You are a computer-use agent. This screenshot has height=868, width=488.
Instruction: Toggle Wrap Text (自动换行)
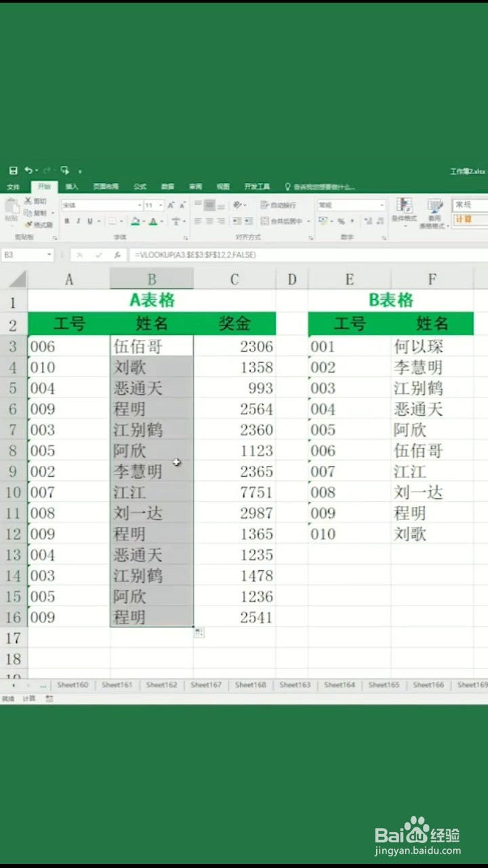278,205
